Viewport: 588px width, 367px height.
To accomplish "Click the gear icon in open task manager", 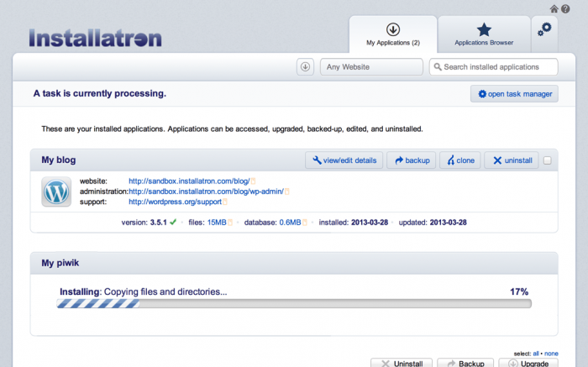I will [482, 94].
